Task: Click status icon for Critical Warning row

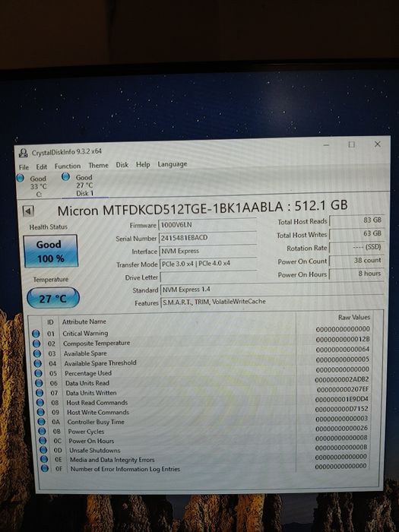Action: [x=36, y=334]
